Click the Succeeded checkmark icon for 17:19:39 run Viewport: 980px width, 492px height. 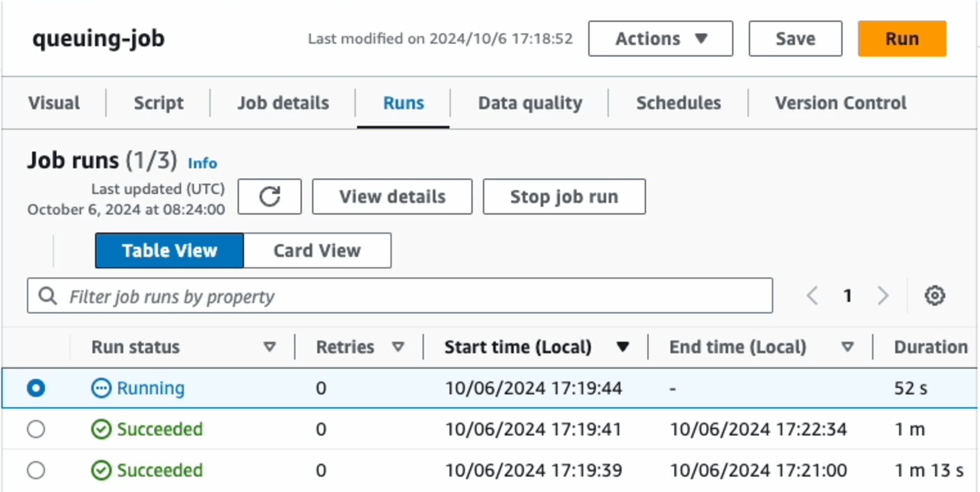pyautogui.click(x=101, y=470)
